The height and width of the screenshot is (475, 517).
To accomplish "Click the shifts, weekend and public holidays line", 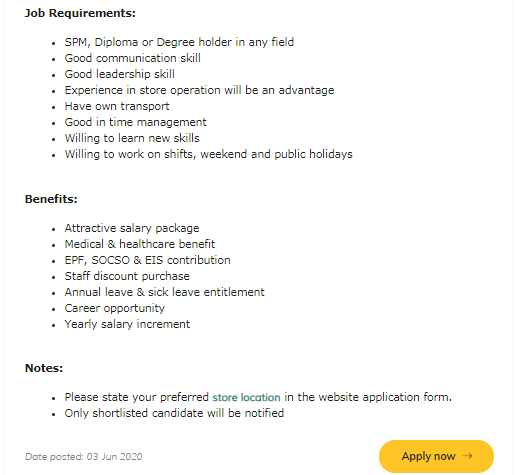I will coord(209,154).
